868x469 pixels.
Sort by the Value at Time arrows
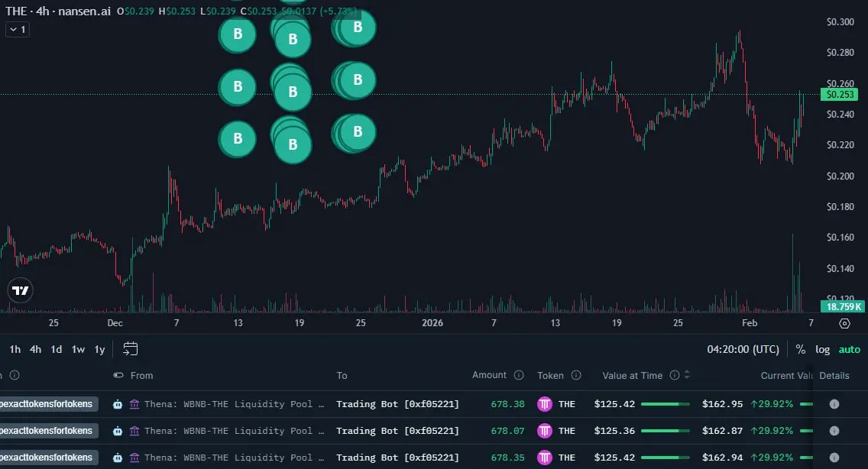[687, 375]
